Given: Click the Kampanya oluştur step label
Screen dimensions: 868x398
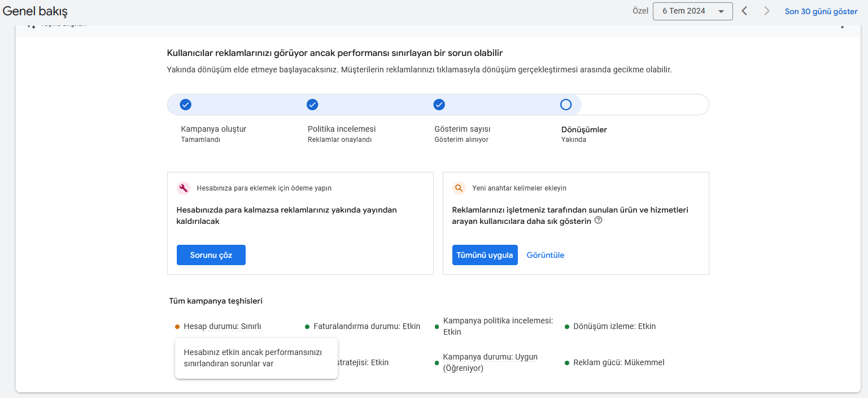Looking at the screenshot, I should [x=213, y=129].
